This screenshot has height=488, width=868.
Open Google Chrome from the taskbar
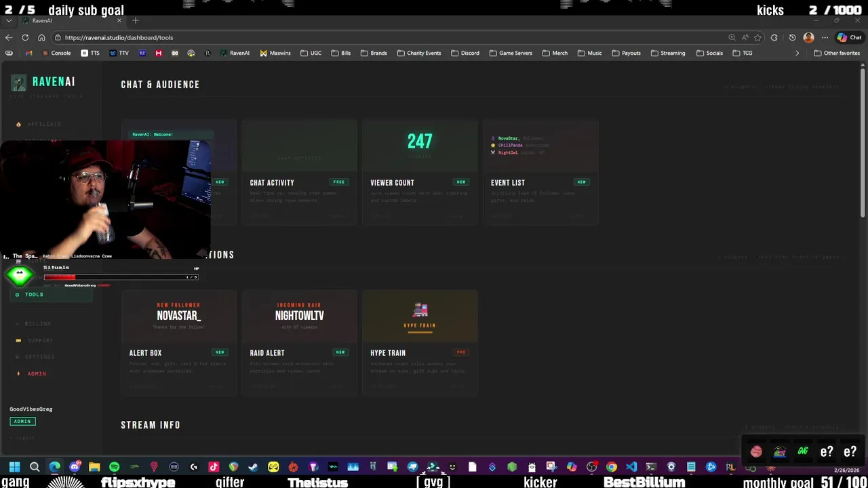pyautogui.click(x=612, y=466)
